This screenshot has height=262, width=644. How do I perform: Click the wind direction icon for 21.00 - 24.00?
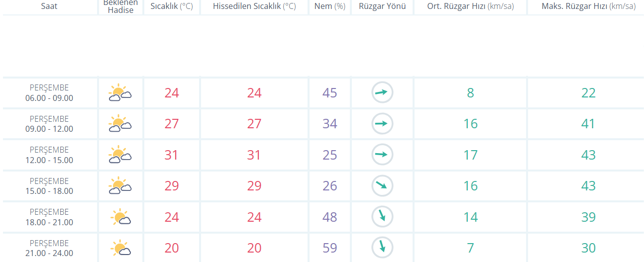point(382,248)
